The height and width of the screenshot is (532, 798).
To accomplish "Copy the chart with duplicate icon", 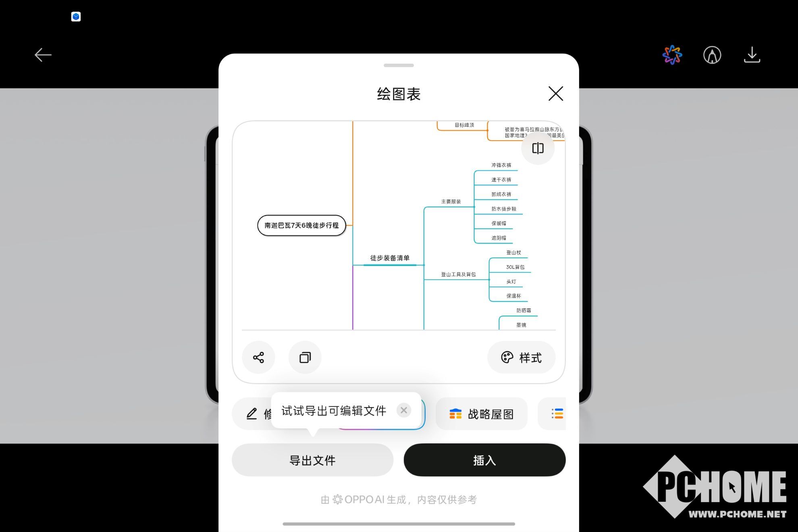I will point(305,357).
